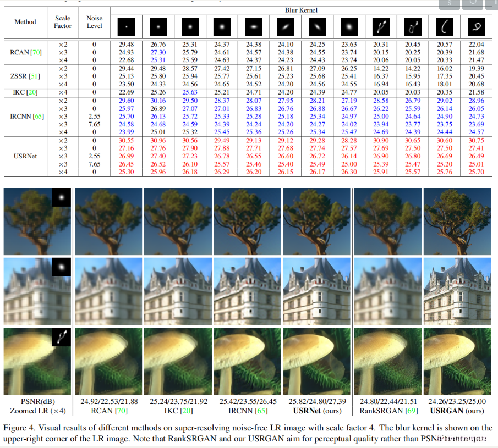Click the 'Scale Factor' column header

(63, 22)
